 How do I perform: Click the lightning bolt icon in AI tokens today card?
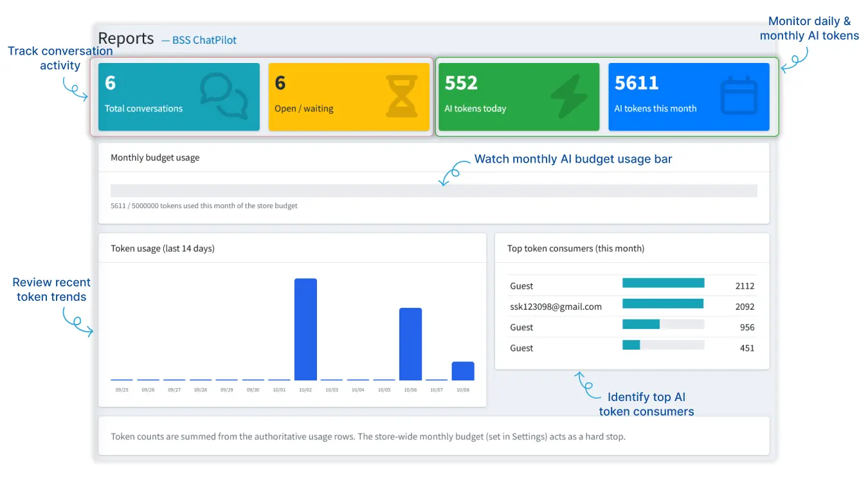click(x=569, y=96)
